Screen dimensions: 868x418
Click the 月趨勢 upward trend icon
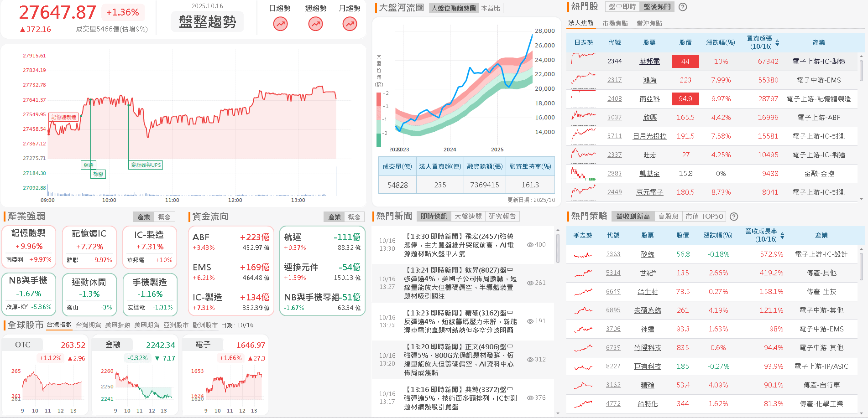pyautogui.click(x=350, y=24)
